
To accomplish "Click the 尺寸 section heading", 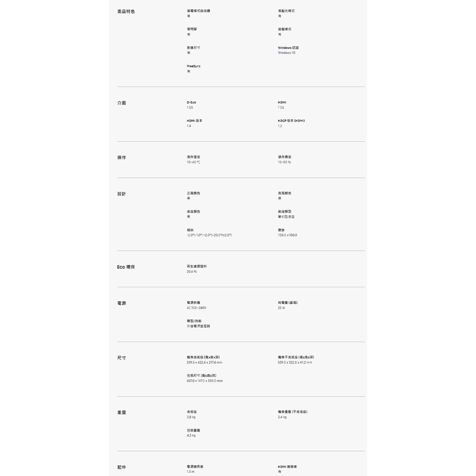I will click(x=122, y=358).
